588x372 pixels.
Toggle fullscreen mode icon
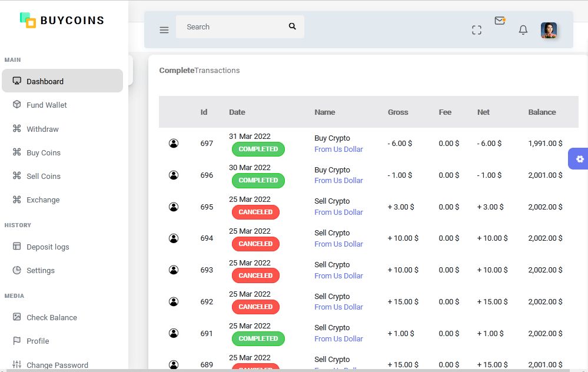click(477, 30)
